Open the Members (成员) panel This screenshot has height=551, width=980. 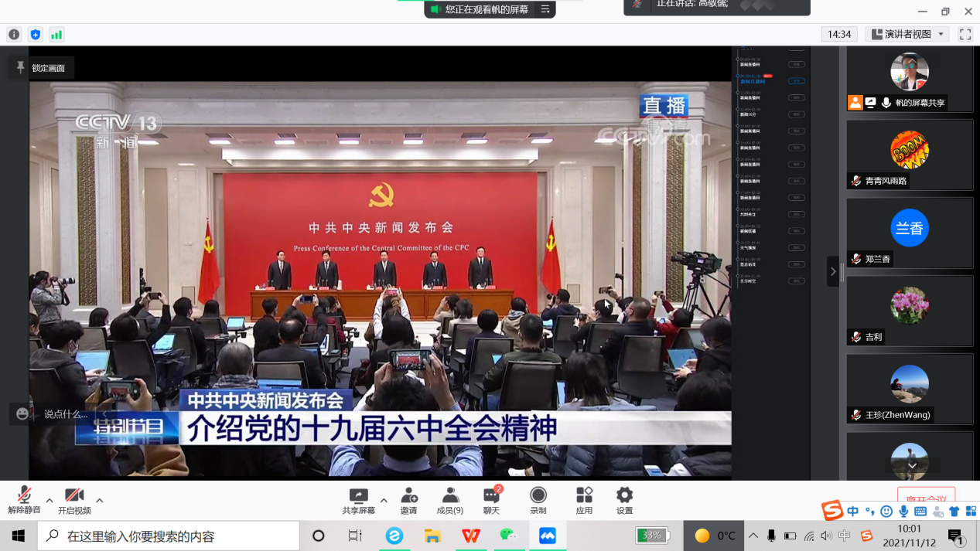click(449, 500)
